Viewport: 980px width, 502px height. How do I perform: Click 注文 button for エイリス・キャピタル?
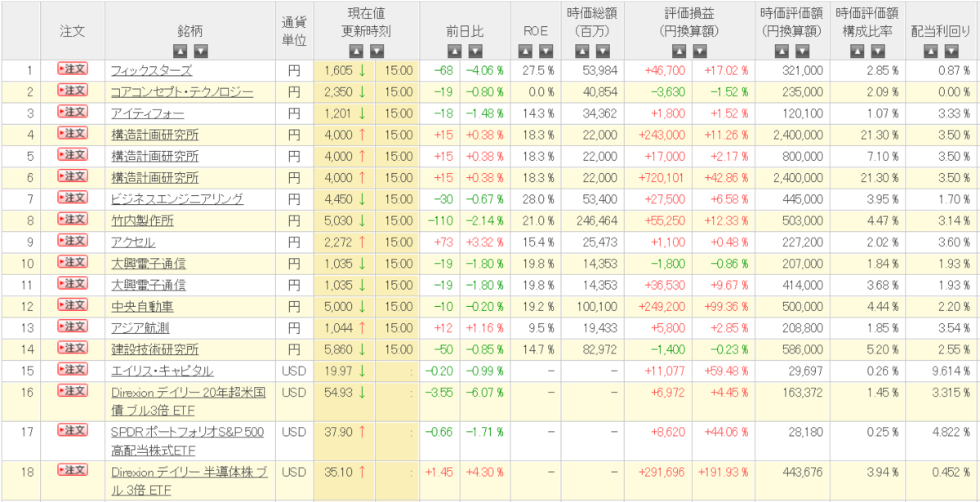72,368
